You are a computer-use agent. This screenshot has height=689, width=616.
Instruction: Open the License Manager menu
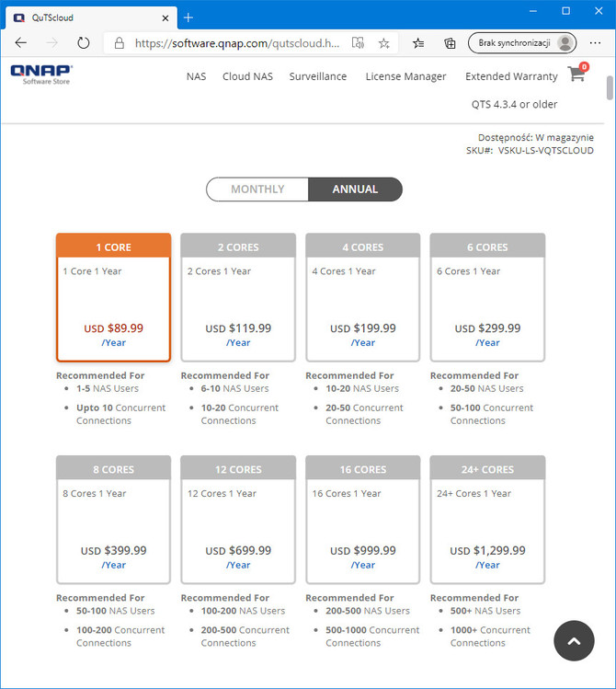405,76
